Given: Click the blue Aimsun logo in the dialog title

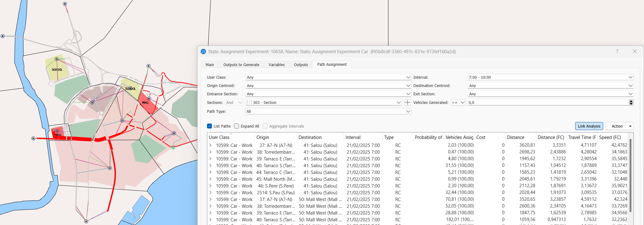Looking at the screenshot, I should tap(203, 52).
